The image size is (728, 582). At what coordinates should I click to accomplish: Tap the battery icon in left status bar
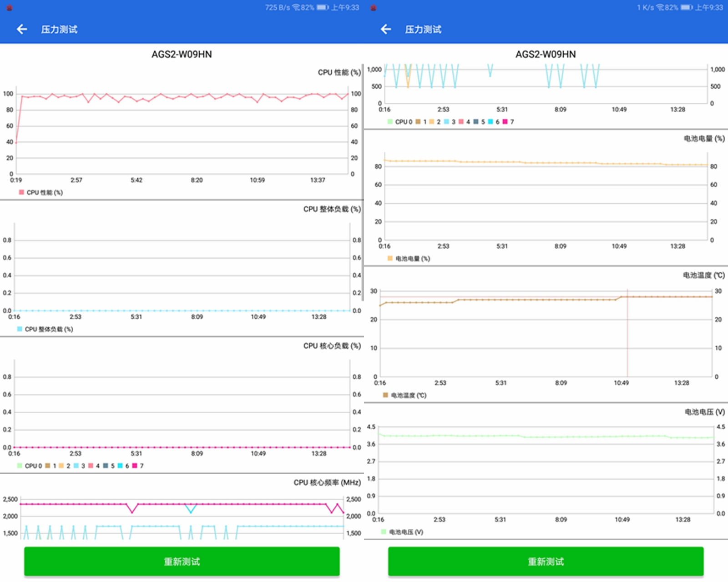point(323,7)
